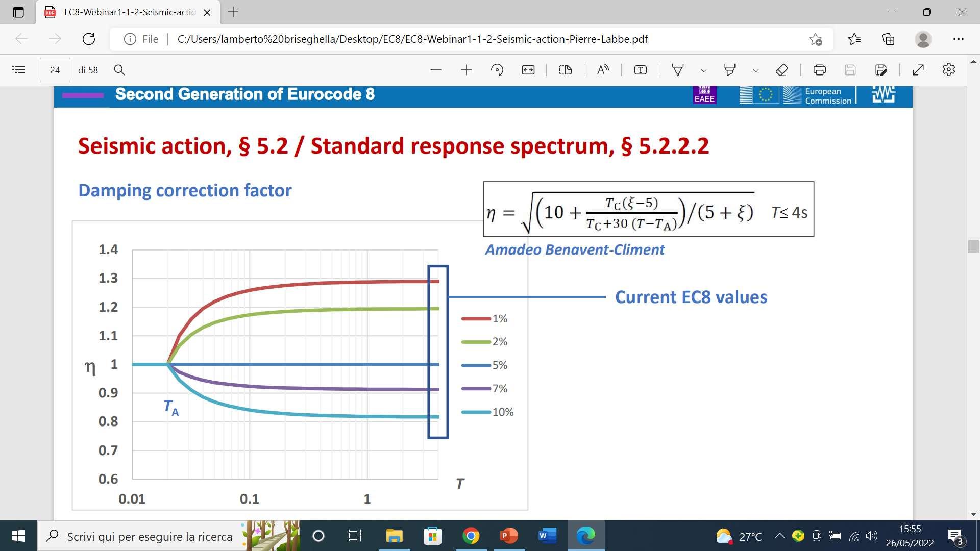Viewport: 980px width, 551px height.
Task: Click the fit to width icon
Action: (528, 70)
